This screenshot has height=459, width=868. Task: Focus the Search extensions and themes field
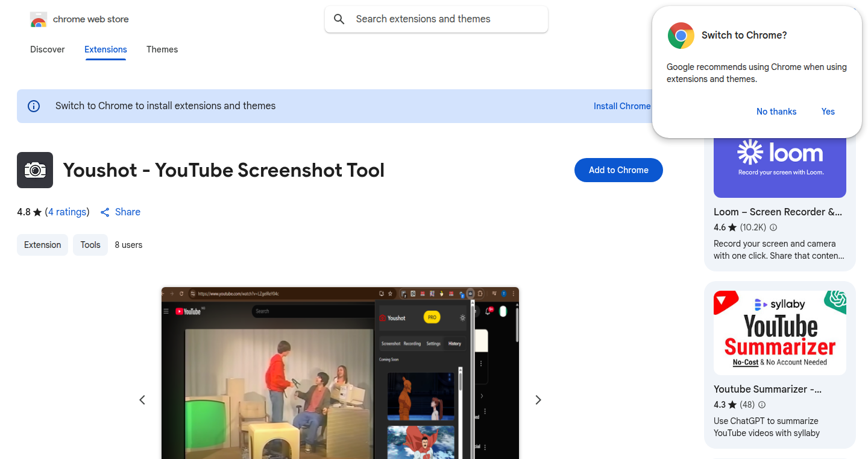[436, 19]
